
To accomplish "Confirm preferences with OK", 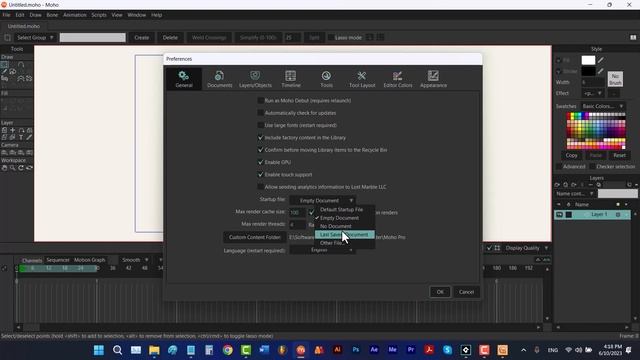I will (440, 292).
